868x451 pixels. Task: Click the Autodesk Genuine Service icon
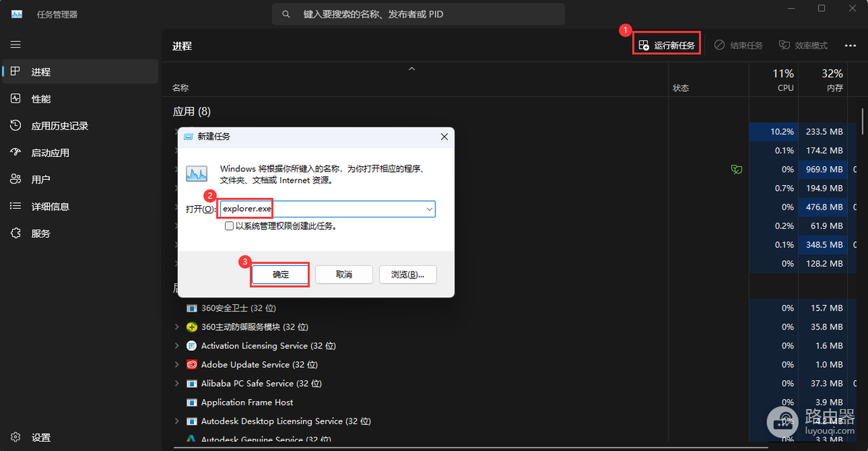[192, 439]
